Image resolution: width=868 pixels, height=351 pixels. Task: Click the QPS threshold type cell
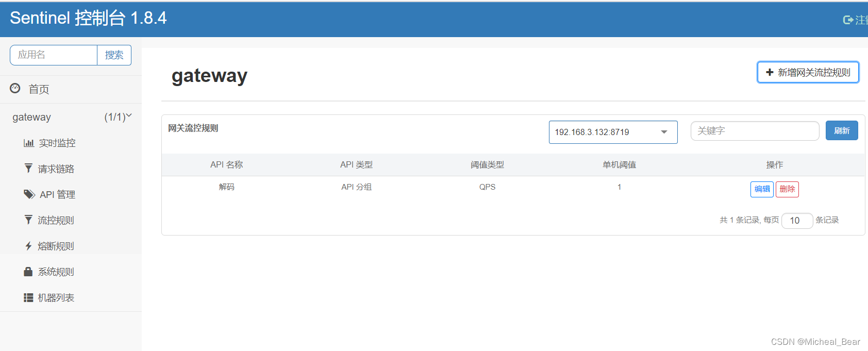(487, 187)
